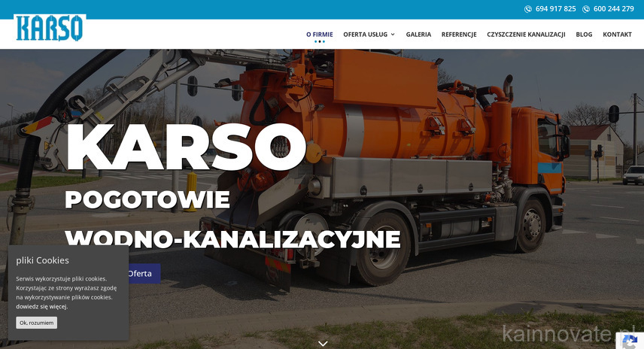Click the POGOTOWIE hero text
Image resolution: width=644 pixels, height=349 pixels.
point(147,199)
